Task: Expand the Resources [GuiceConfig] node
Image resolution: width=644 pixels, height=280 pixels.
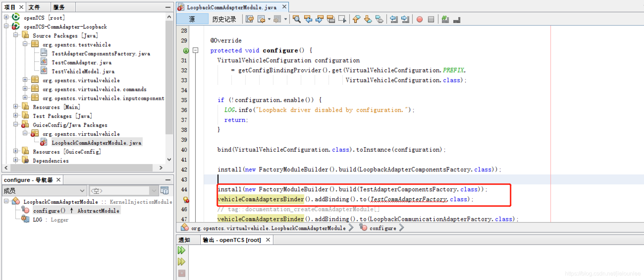Action: (16, 151)
